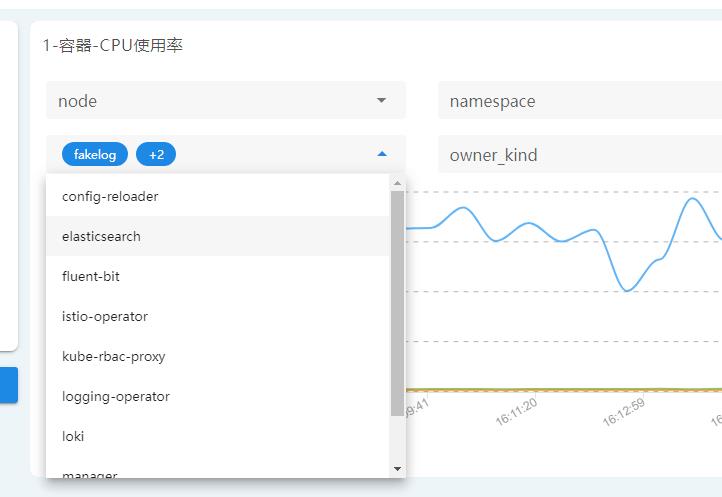Select elasticsearch option in the list

coord(101,237)
